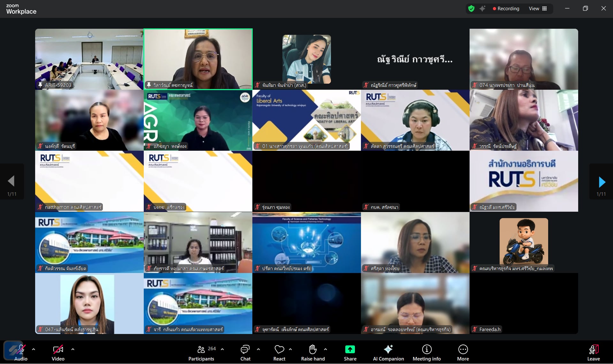613x364 pixels.
Task: Expand the Chat options arrow
Action: [258, 349]
